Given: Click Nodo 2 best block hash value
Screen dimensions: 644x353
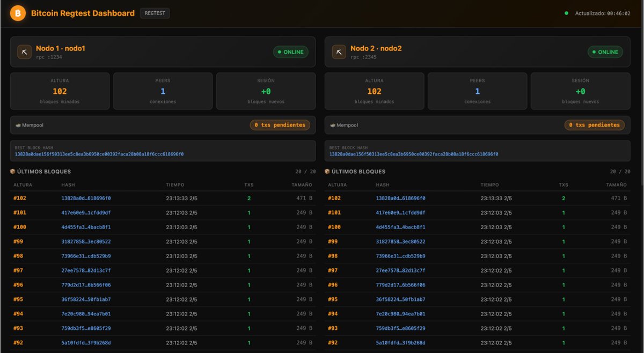Looking at the screenshot, I should click(x=414, y=154).
